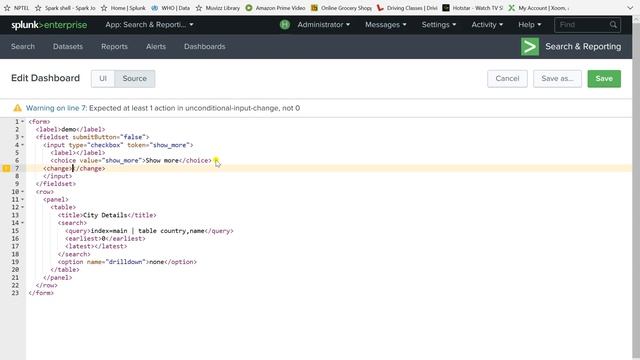Go to the Search tab
This screenshot has height=360, width=640.
pos(23,47)
